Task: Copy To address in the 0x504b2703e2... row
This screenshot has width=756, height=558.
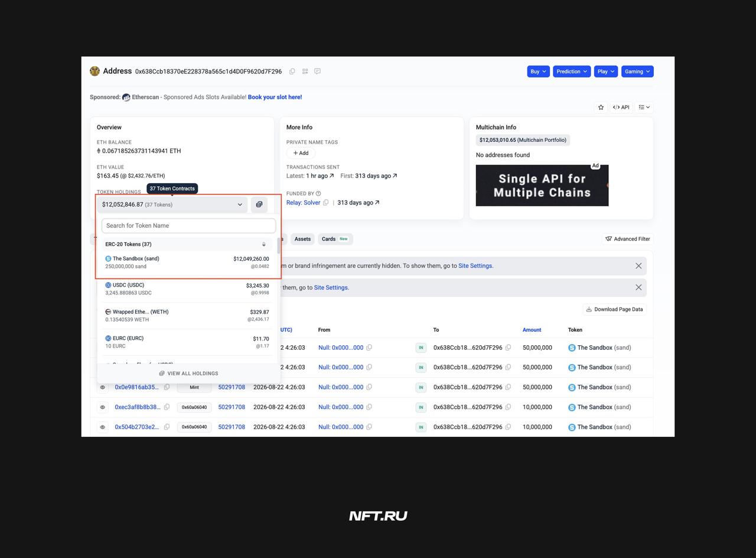Action: 508,427
